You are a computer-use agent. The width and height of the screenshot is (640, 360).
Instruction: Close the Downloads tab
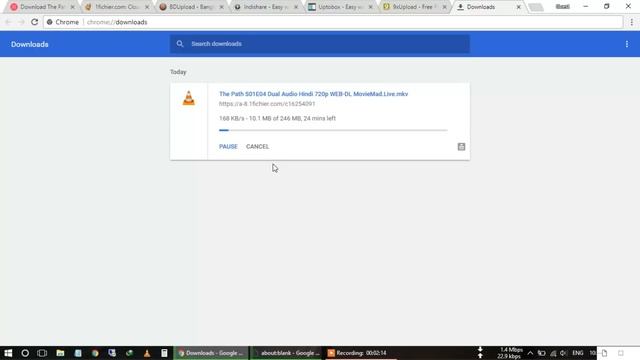(518, 7)
